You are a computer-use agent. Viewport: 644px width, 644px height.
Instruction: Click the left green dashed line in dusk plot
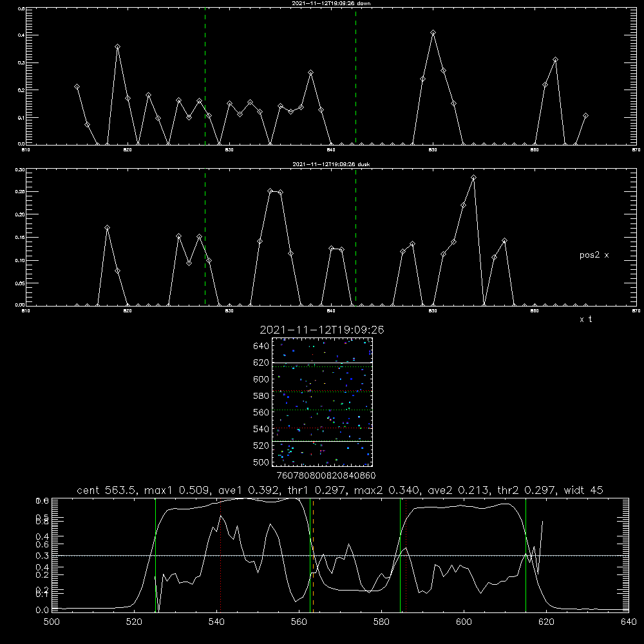coord(205,237)
